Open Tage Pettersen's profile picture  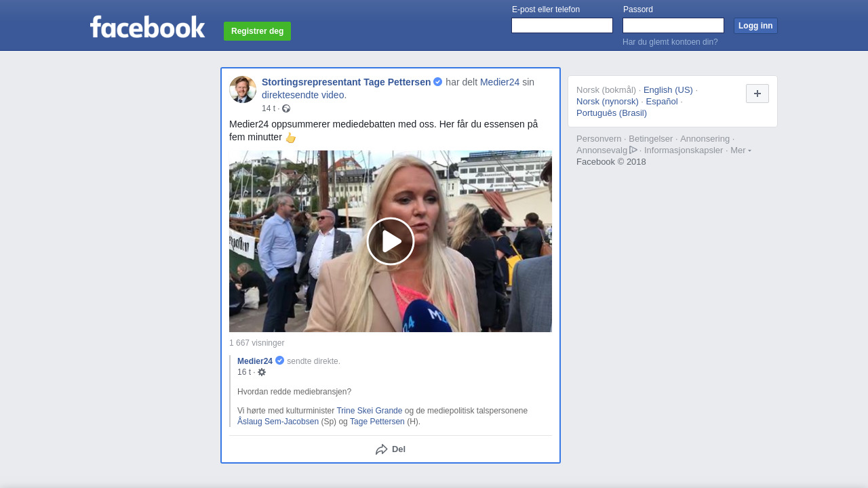243,89
